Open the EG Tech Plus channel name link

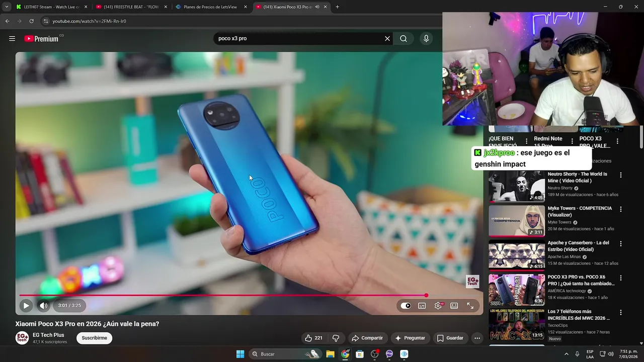tap(48, 335)
